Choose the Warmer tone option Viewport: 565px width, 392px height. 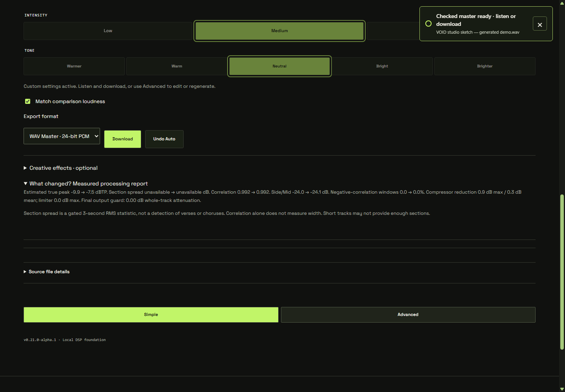tap(74, 66)
